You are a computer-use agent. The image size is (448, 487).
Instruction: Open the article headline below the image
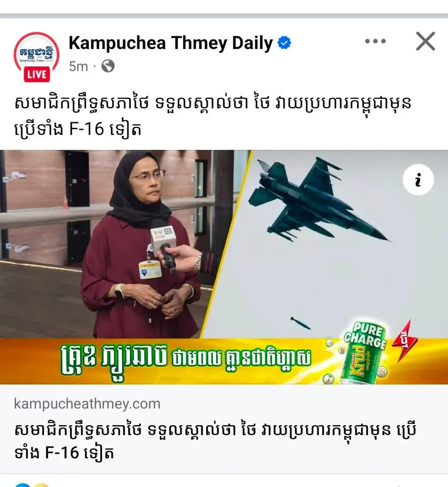(x=215, y=441)
